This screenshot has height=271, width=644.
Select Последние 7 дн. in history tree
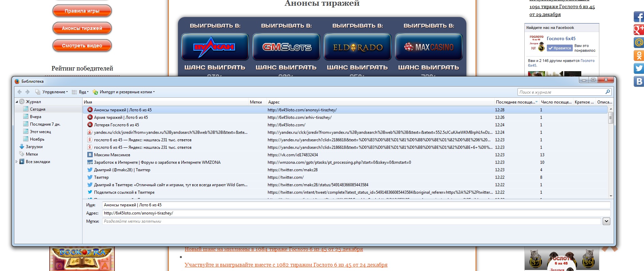(x=45, y=124)
